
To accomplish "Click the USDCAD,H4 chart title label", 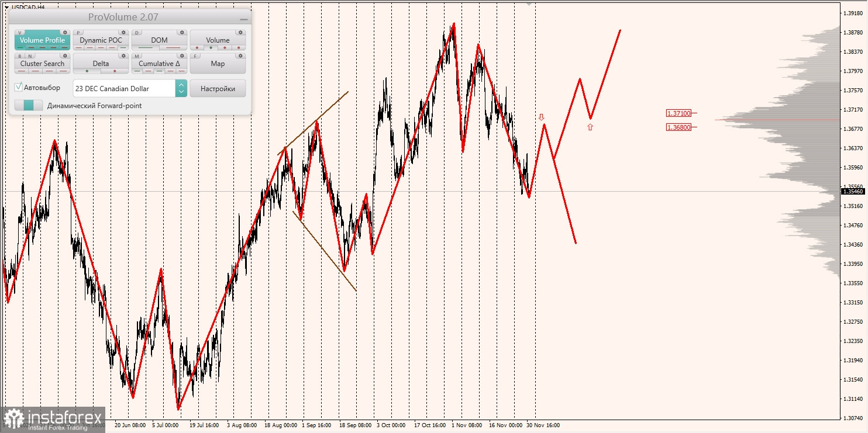I will click(28, 7).
